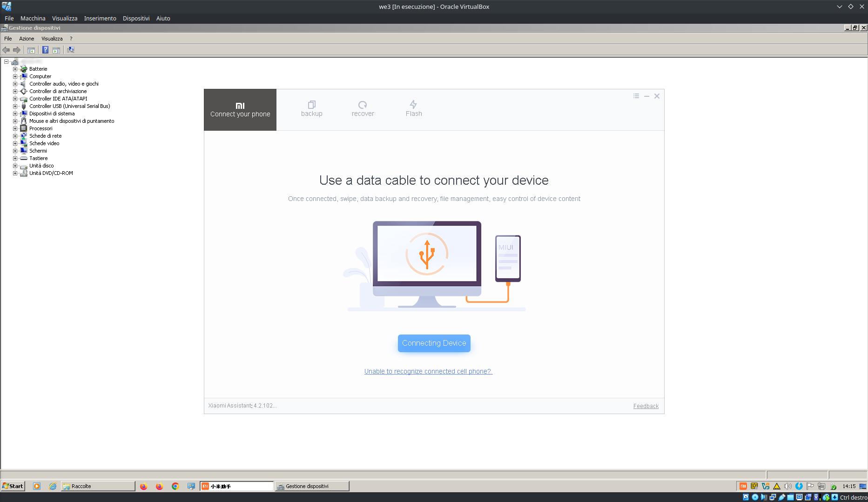Click Scan for hardware changes icon
Image resolution: width=868 pixels, height=502 pixels.
tap(71, 50)
